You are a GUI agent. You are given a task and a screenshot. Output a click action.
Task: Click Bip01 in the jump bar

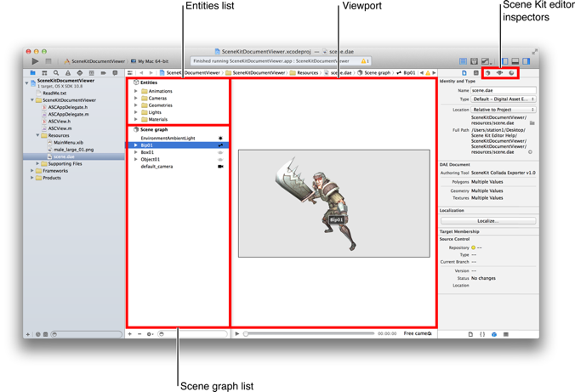[406, 73]
